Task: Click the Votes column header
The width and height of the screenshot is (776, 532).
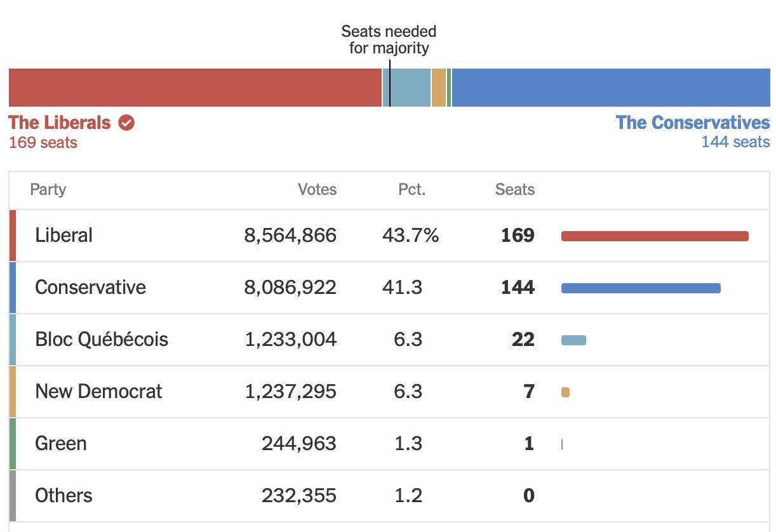Action: [x=318, y=189]
